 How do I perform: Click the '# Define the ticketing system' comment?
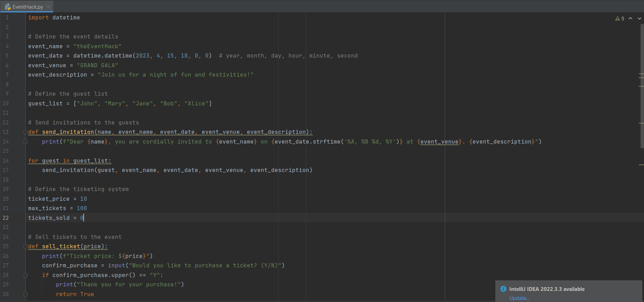coord(78,189)
